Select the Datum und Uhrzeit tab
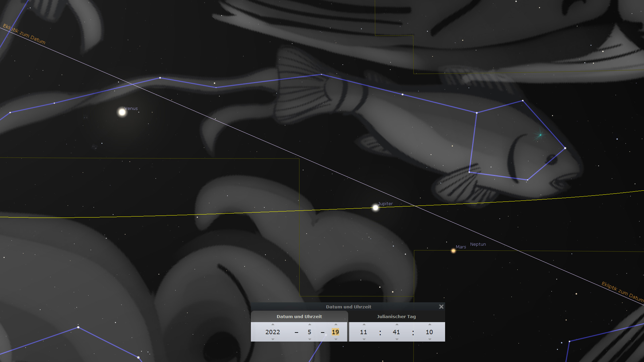Image resolution: width=644 pixels, height=362 pixels. (x=299, y=316)
